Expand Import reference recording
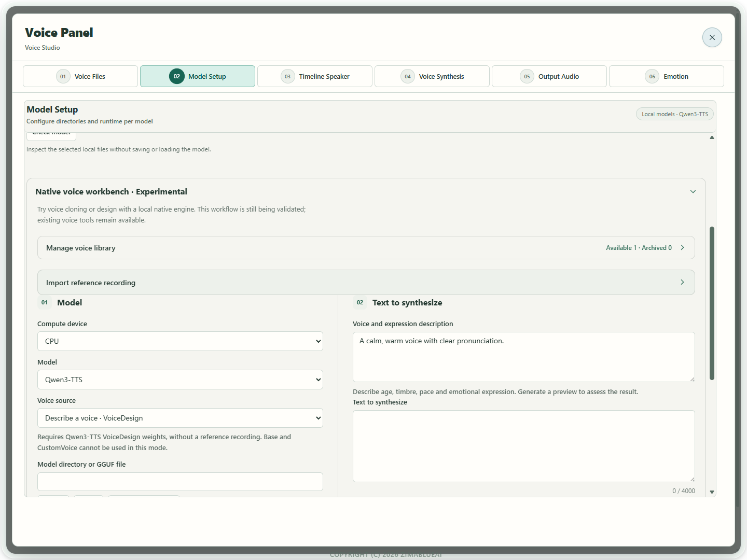Screen dimensions: 747x560 366,283
